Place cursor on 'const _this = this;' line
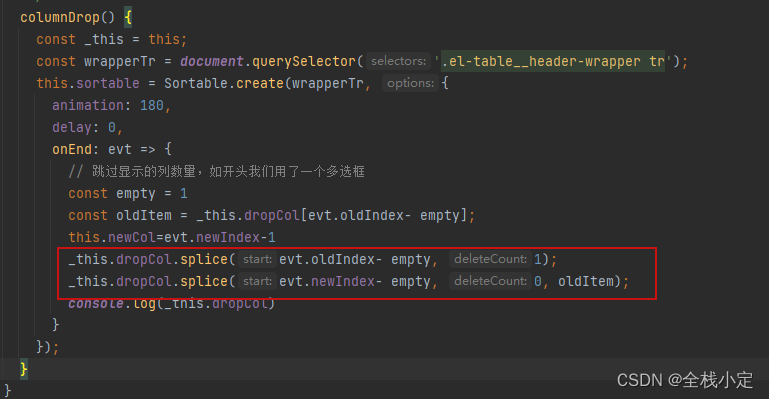This screenshot has height=399, width=769. [111, 39]
